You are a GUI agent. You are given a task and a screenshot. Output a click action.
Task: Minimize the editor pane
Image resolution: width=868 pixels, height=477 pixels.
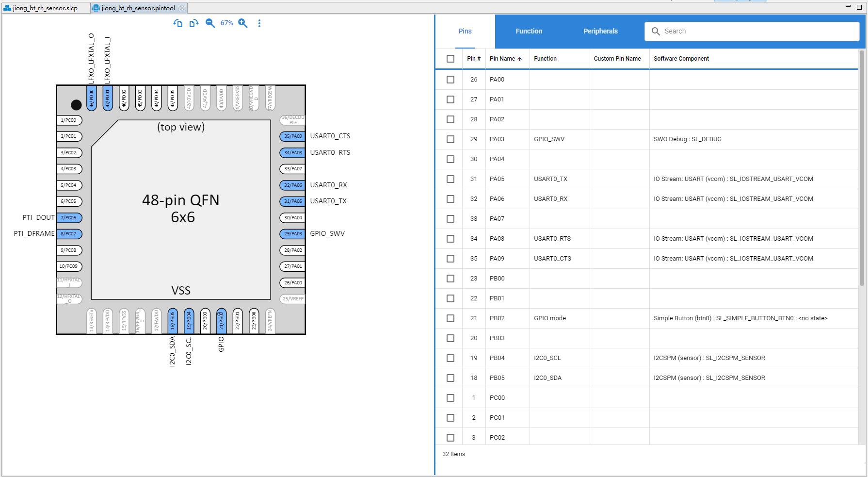[848, 6]
